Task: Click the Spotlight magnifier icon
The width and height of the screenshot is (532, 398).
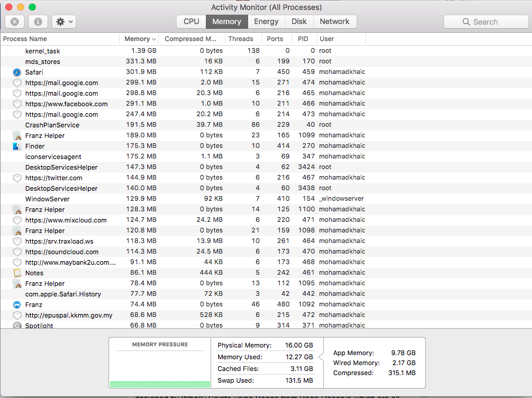Action: (17, 325)
